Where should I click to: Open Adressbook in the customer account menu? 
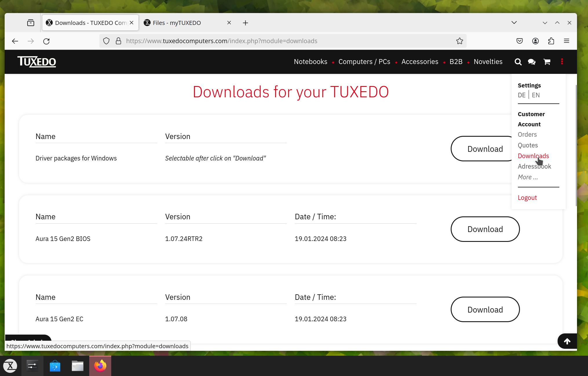click(534, 166)
